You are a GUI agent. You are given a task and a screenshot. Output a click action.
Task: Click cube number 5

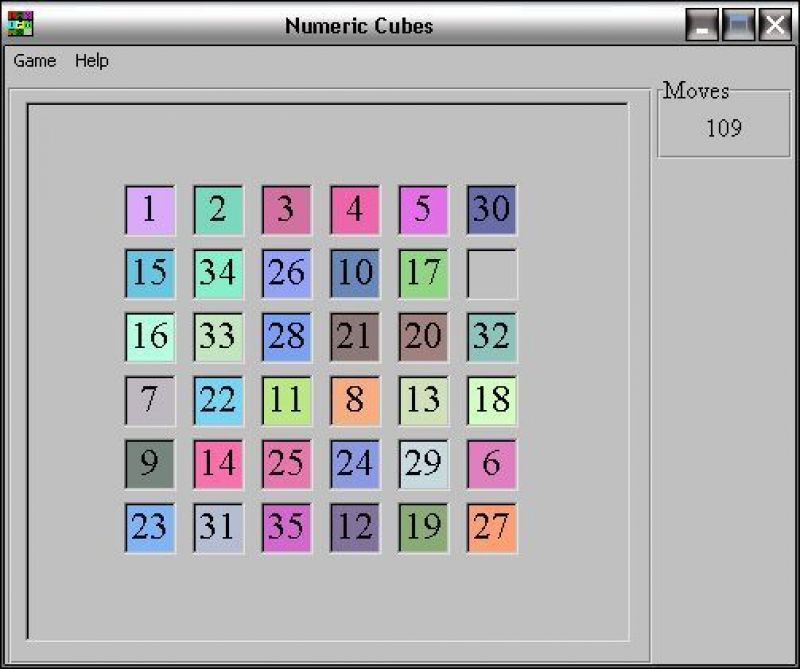(423, 210)
